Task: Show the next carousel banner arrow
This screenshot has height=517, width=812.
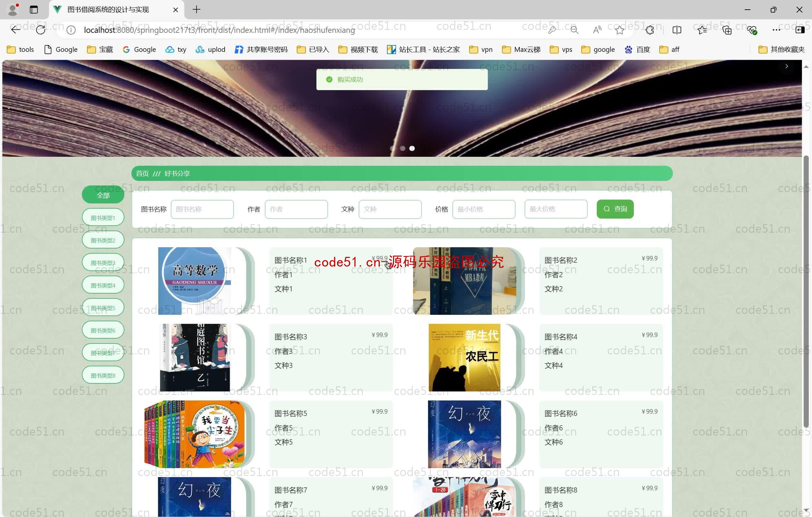Action: tap(787, 66)
